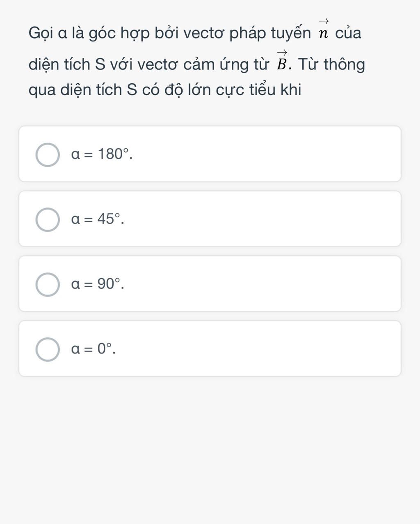Click the phrase "vectơ pháp tuyến"
420x524 pixels.
pos(247,33)
